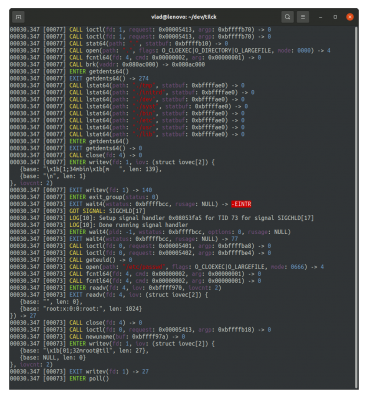
Task: Click "./etc" lstat64 path
Action: [143, 120]
